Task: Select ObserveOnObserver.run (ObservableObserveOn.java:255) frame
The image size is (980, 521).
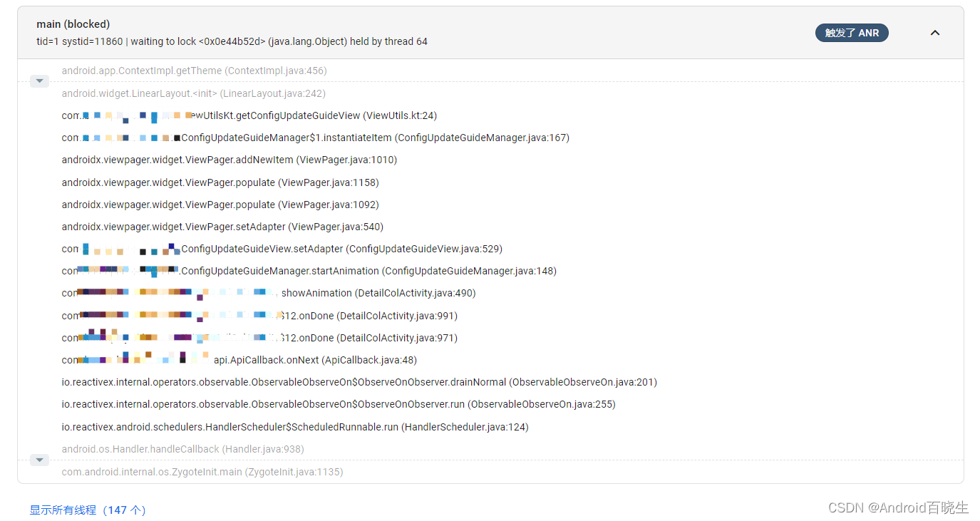Action: tap(339, 404)
